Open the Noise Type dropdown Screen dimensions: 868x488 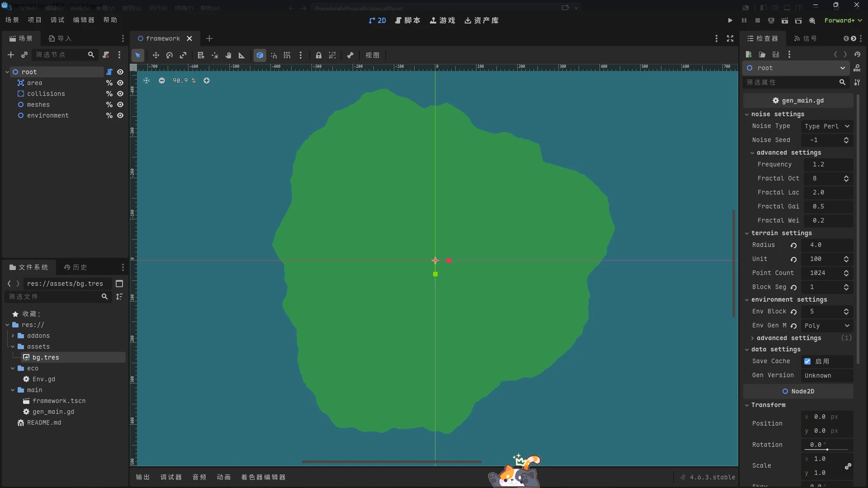827,126
